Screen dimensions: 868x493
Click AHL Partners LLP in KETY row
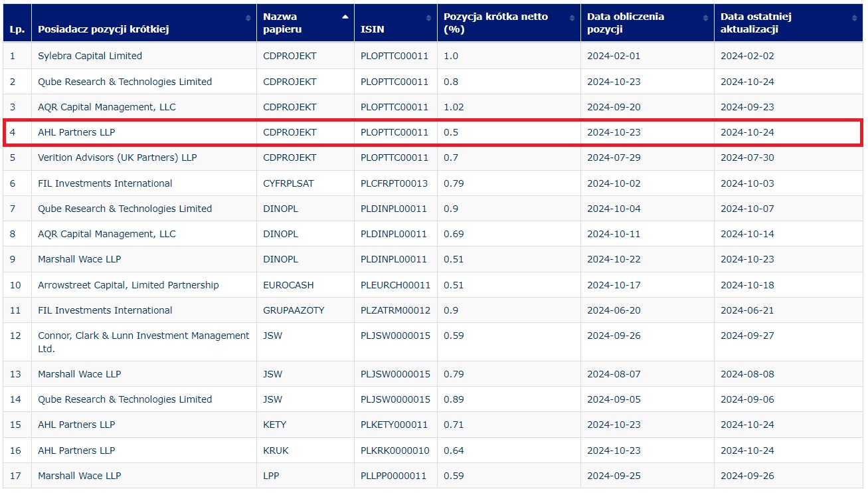click(x=76, y=425)
